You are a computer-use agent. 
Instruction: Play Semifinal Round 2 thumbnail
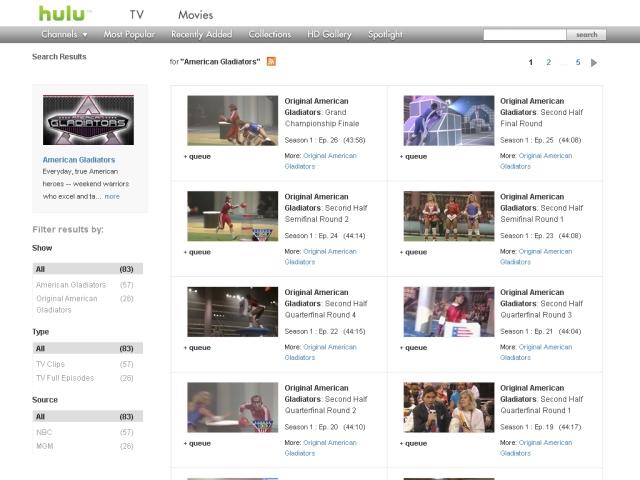233,216
